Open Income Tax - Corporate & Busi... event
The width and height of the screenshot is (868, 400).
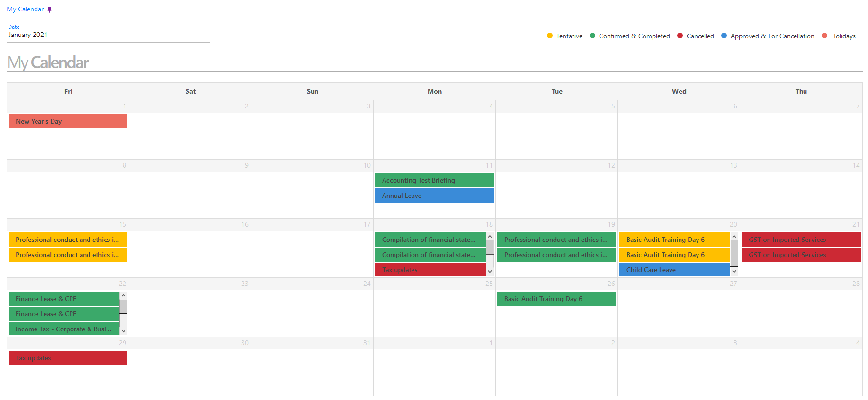click(63, 329)
